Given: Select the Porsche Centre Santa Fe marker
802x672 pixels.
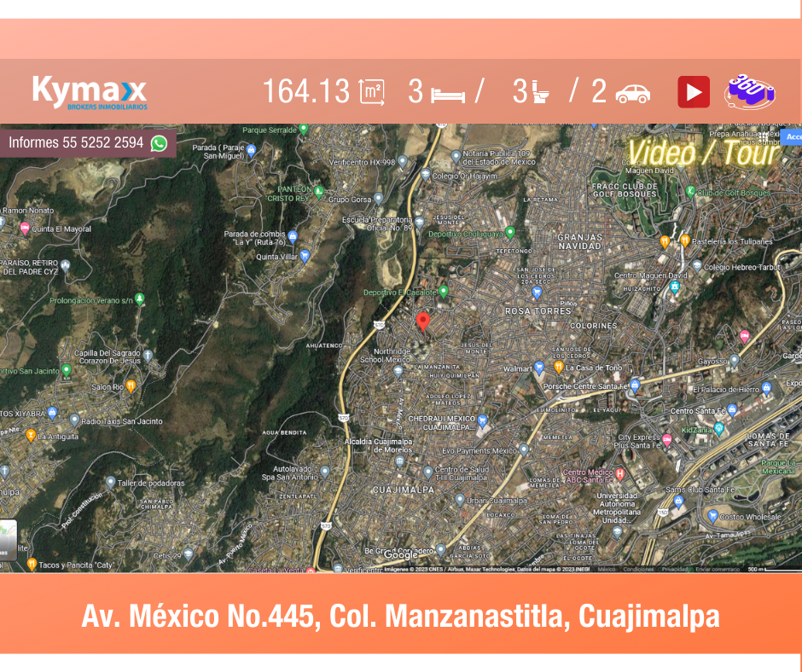Looking at the screenshot, I should pyautogui.click(x=635, y=385).
